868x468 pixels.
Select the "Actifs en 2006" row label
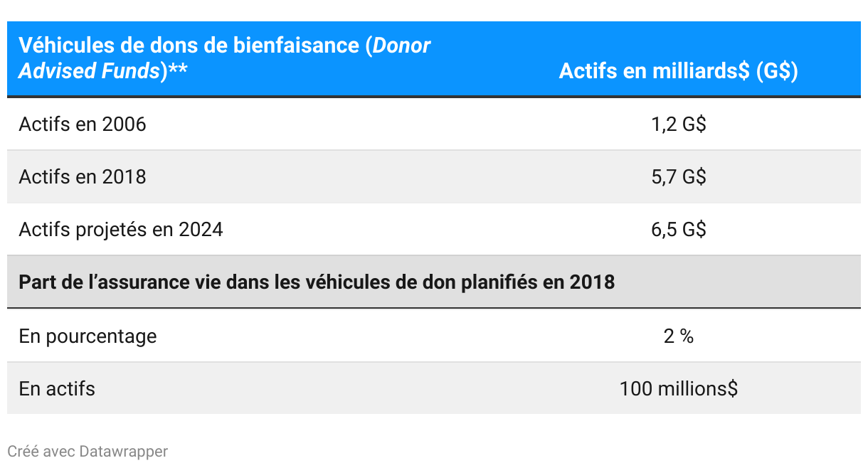point(83,124)
